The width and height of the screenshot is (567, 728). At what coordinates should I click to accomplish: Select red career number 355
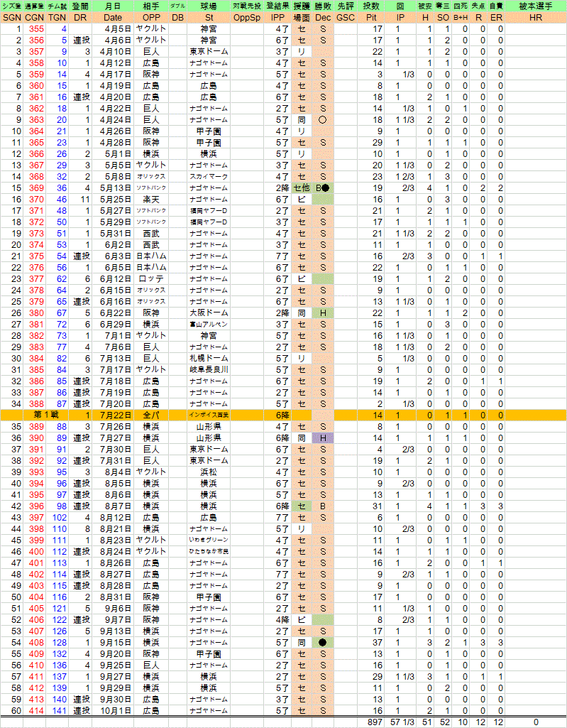[36, 29]
